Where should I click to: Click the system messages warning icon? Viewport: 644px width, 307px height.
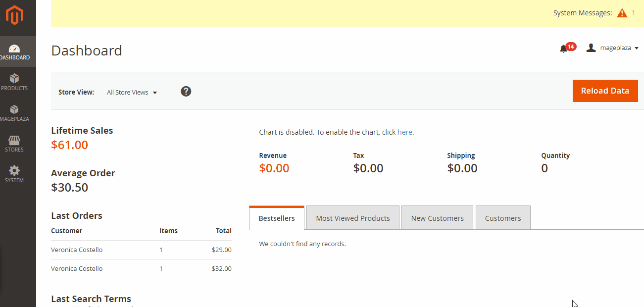pos(622,13)
